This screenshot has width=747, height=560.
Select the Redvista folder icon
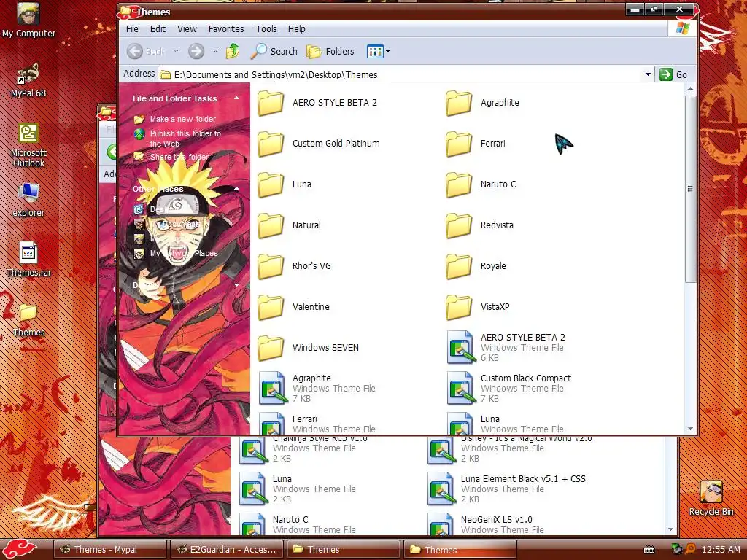click(459, 226)
